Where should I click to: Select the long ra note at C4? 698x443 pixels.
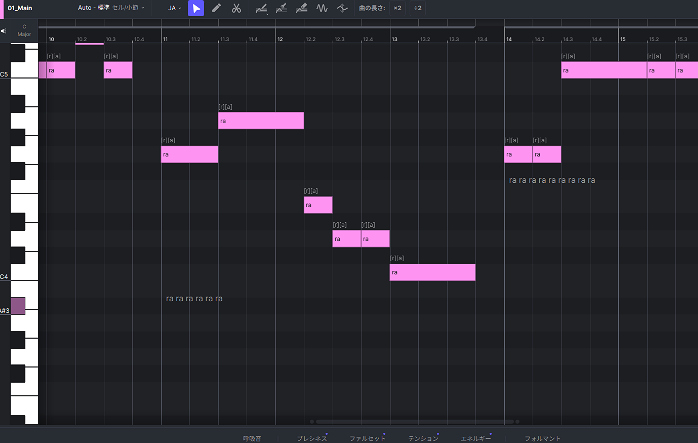pos(432,272)
